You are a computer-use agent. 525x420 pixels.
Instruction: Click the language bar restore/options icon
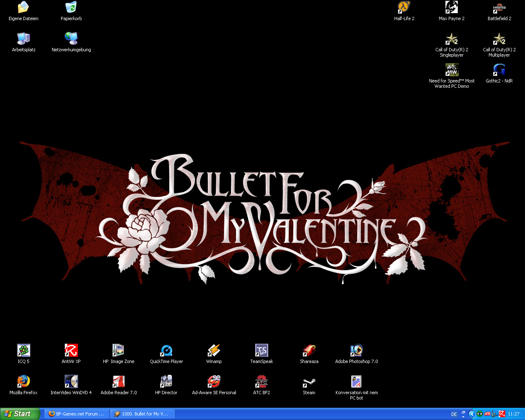pyautogui.click(x=463, y=412)
